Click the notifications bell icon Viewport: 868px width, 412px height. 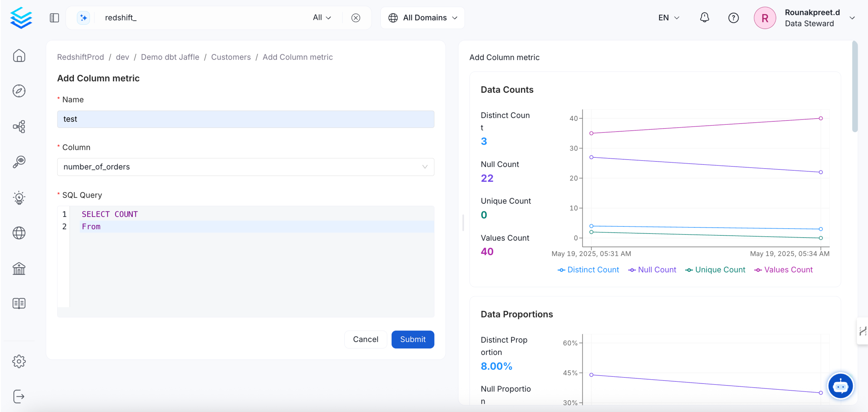(704, 17)
